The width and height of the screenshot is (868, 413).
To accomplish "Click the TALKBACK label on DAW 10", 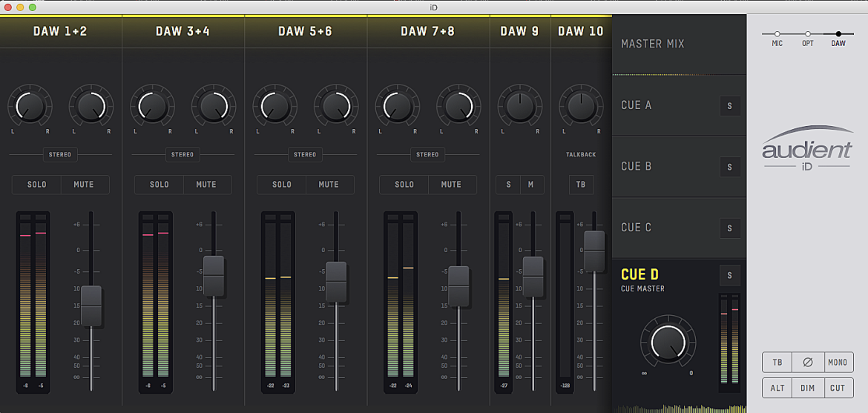I will click(x=581, y=154).
